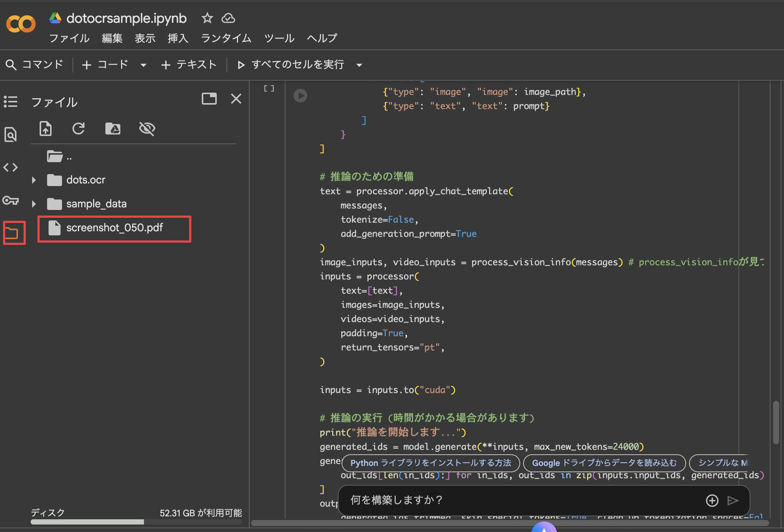784x532 pixels.
Task: Click Python ライブラリ install suggestion chip
Action: click(430, 463)
